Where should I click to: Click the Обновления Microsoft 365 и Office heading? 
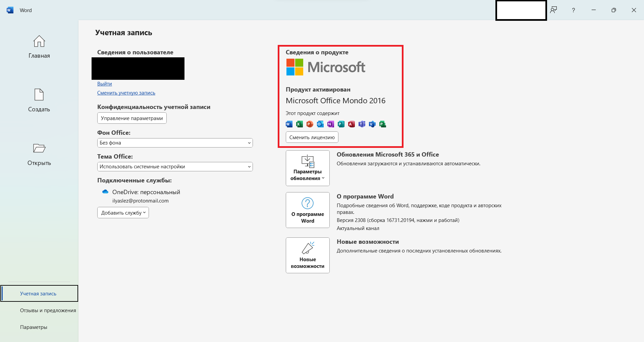388,155
